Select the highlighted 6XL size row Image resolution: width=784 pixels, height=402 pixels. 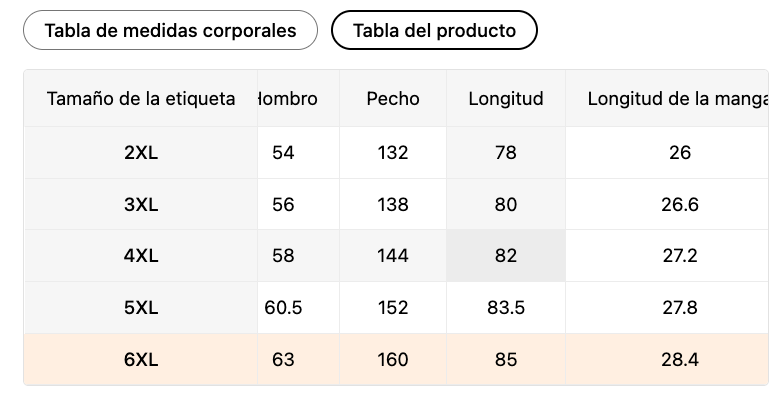click(396, 360)
